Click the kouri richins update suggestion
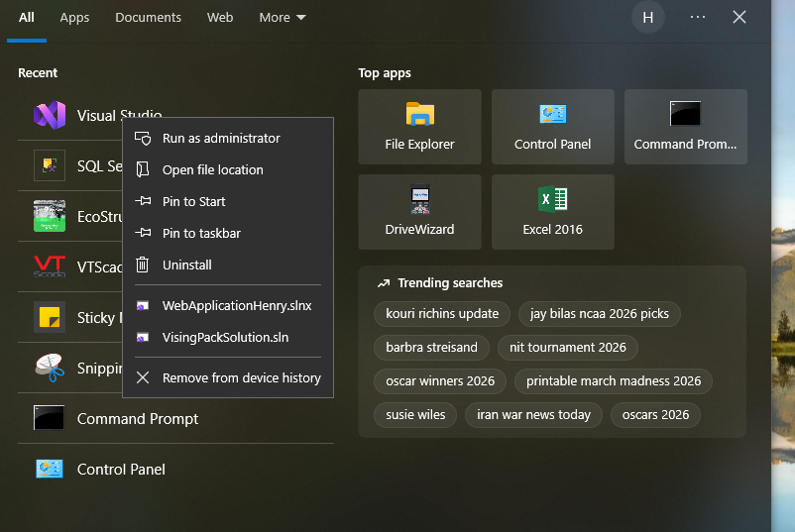 (442, 314)
